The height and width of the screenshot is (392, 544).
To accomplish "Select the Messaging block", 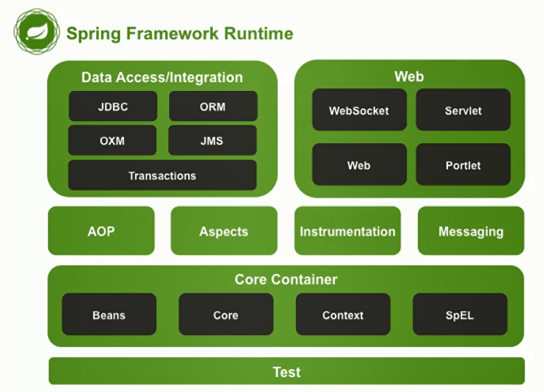I will point(471,231).
